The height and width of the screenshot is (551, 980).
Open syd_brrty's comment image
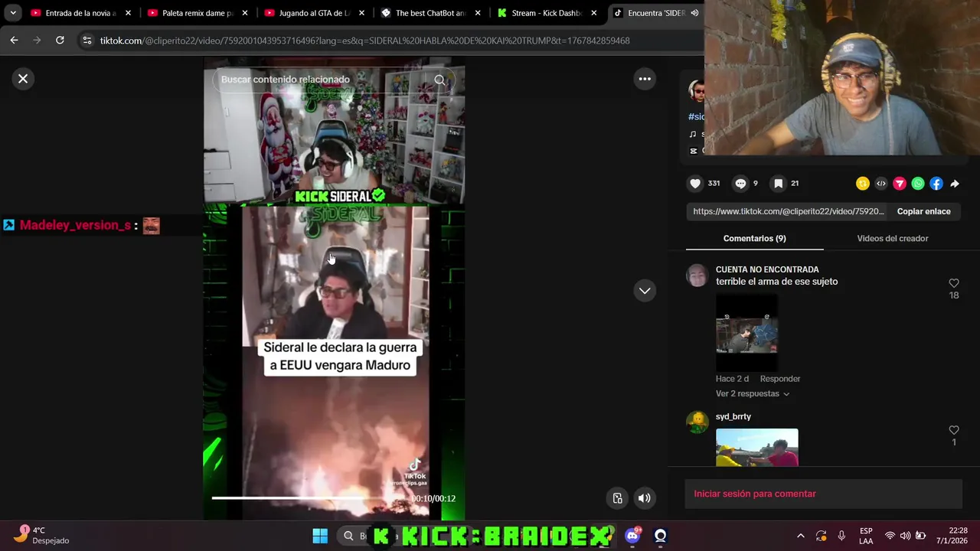point(756,447)
